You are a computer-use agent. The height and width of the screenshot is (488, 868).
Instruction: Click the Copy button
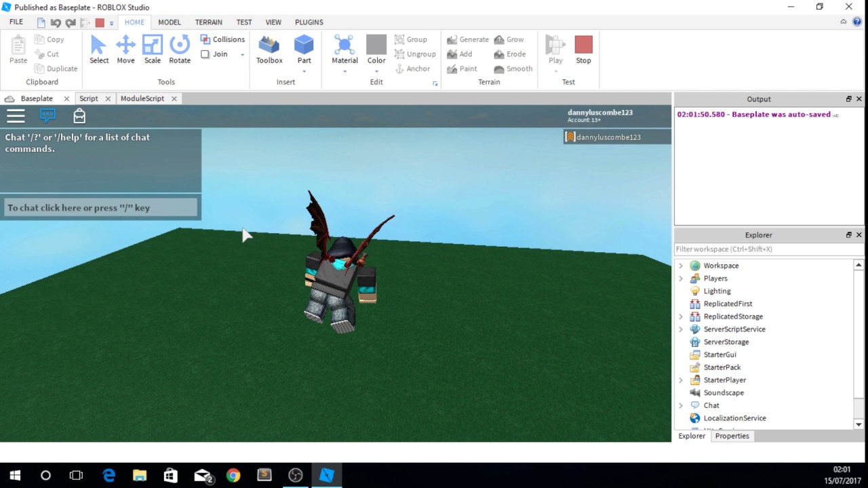pyautogui.click(x=50, y=39)
